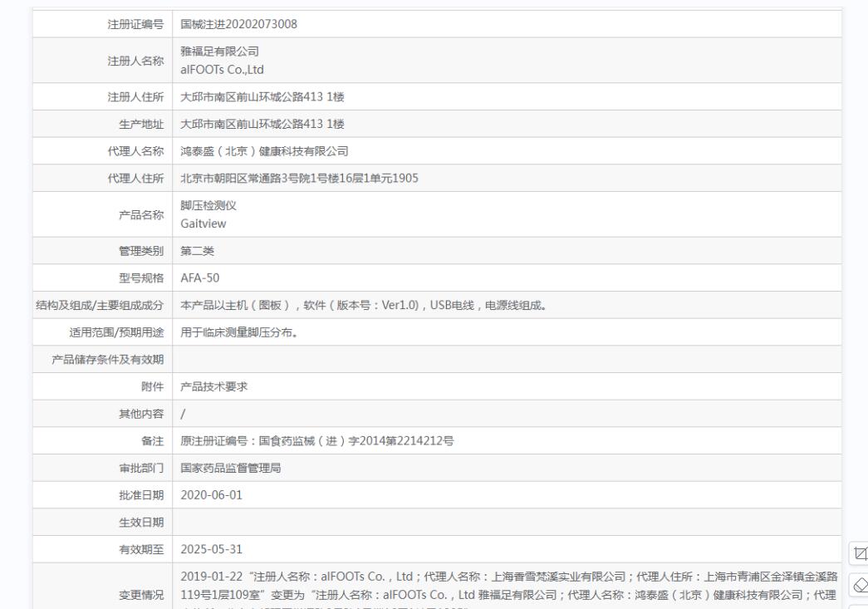Click the 型号规格 label cell

tap(102, 278)
